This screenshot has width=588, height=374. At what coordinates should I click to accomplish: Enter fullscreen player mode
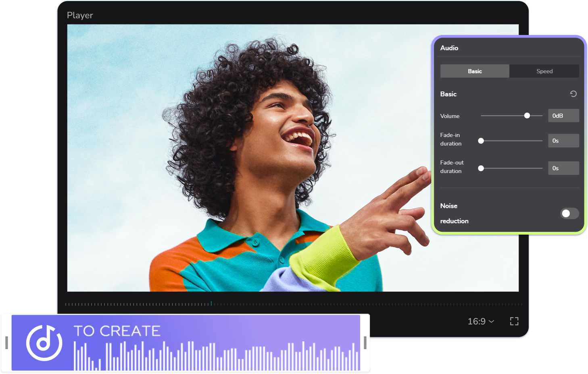click(x=514, y=321)
